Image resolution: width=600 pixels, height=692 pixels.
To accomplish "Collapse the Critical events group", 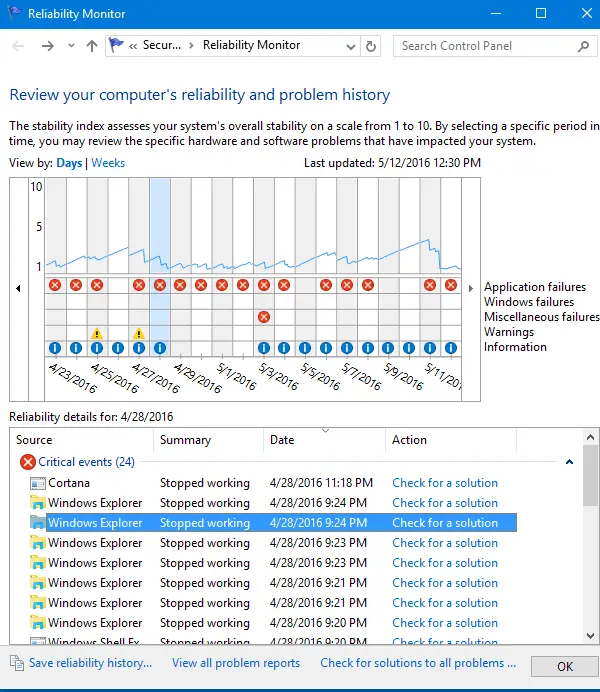I will point(569,462).
